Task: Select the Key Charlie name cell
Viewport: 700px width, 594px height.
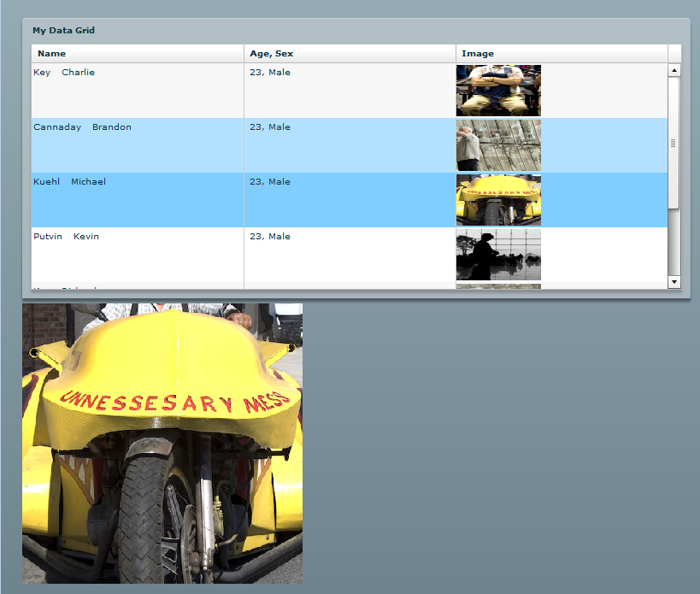Action: point(138,91)
